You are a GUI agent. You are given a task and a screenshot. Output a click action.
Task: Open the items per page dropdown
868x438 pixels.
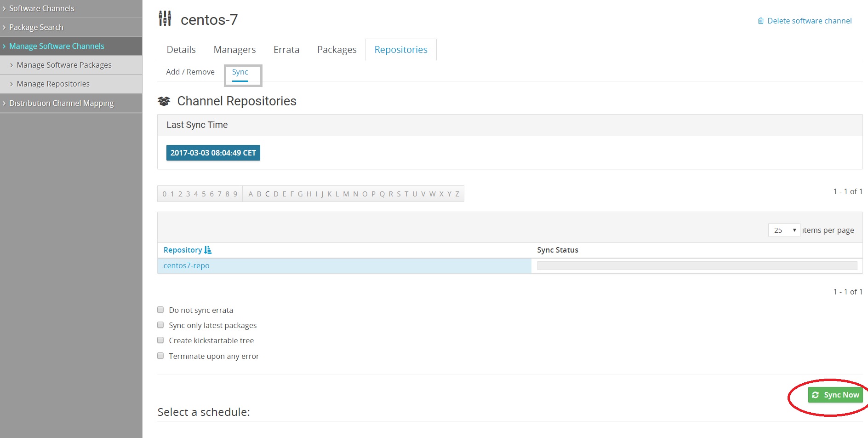pyautogui.click(x=784, y=230)
